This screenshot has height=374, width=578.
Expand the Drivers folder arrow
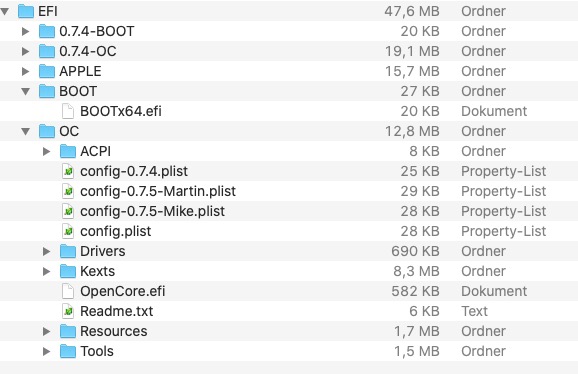pos(46,251)
